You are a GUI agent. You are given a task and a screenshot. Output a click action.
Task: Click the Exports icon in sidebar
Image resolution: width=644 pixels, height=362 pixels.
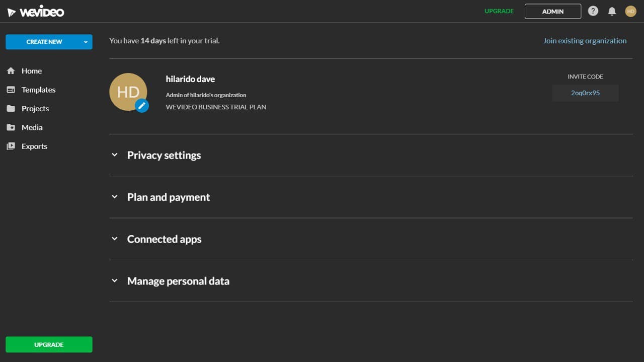pyautogui.click(x=11, y=147)
